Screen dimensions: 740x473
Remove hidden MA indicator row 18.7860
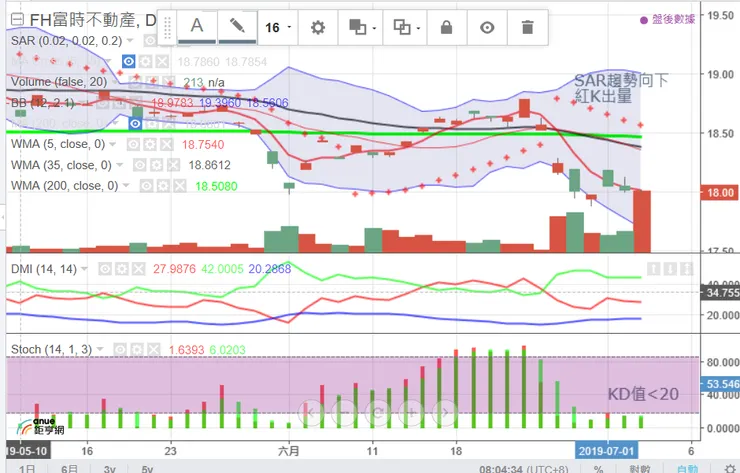[162, 61]
